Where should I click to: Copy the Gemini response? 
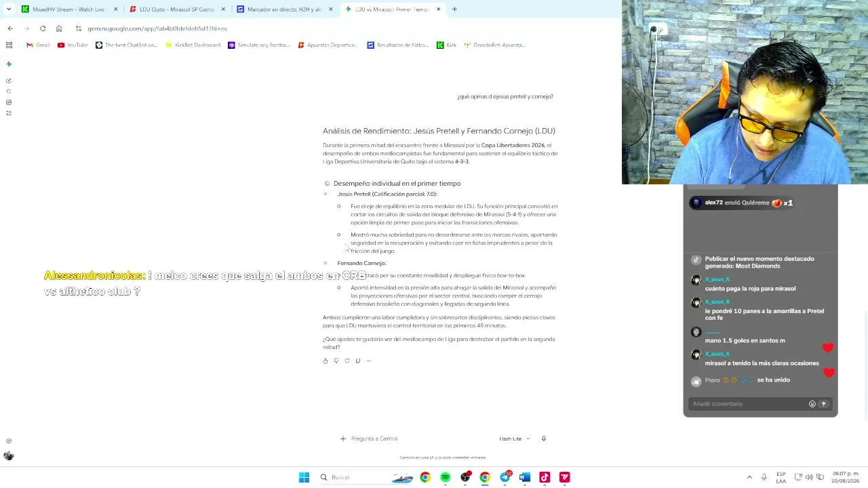358,361
